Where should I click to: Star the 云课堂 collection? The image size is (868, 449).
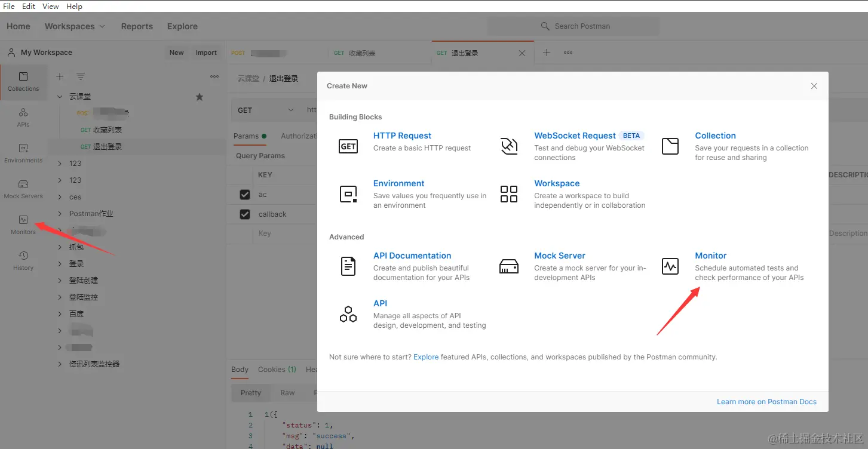tap(200, 97)
